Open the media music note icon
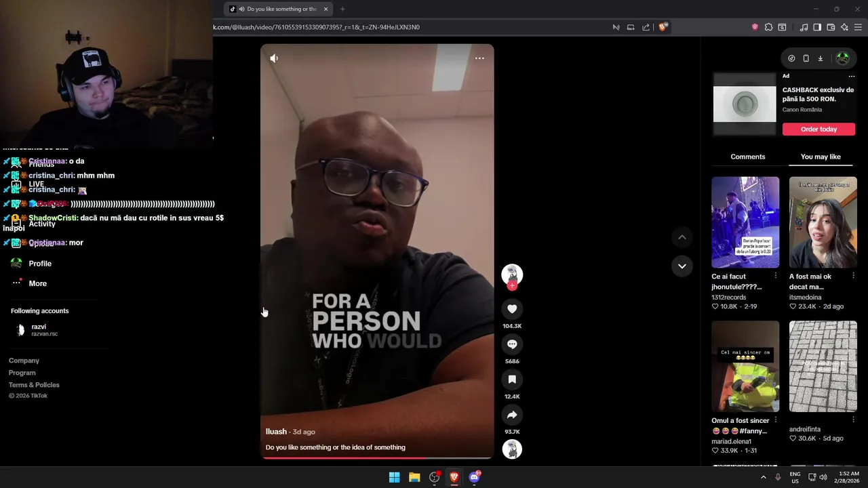The image size is (868, 488). (804, 27)
